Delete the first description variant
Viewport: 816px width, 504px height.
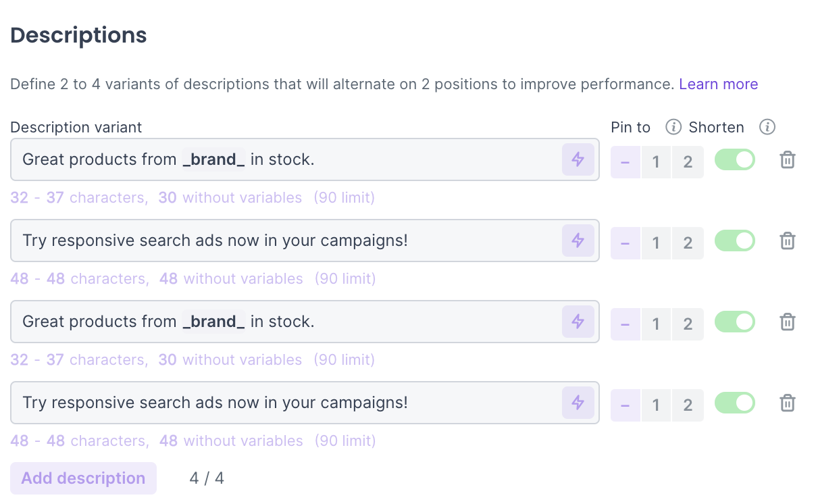pyautogui.click(x=787, y=160)
